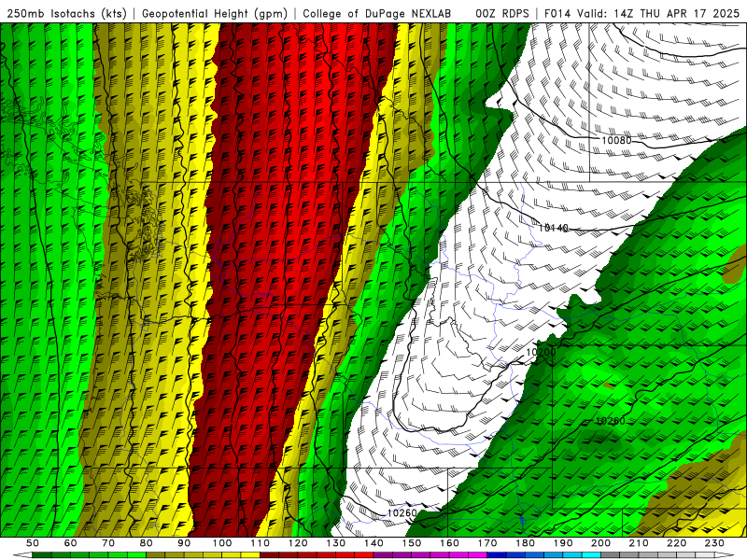Click the 'College of DuPage NEXLAB' credit
This screenshot has width=747, height=560.
pos(377,14)
